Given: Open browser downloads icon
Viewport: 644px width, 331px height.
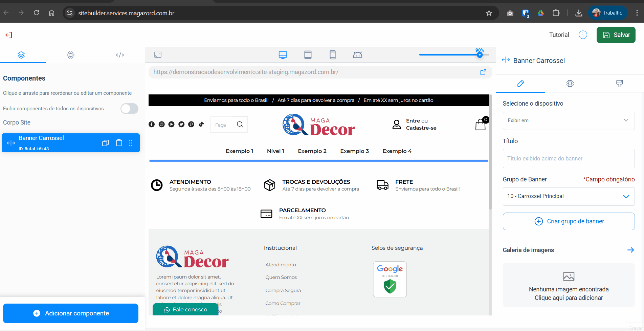Looking at the screenshot, I should (579, 13).
